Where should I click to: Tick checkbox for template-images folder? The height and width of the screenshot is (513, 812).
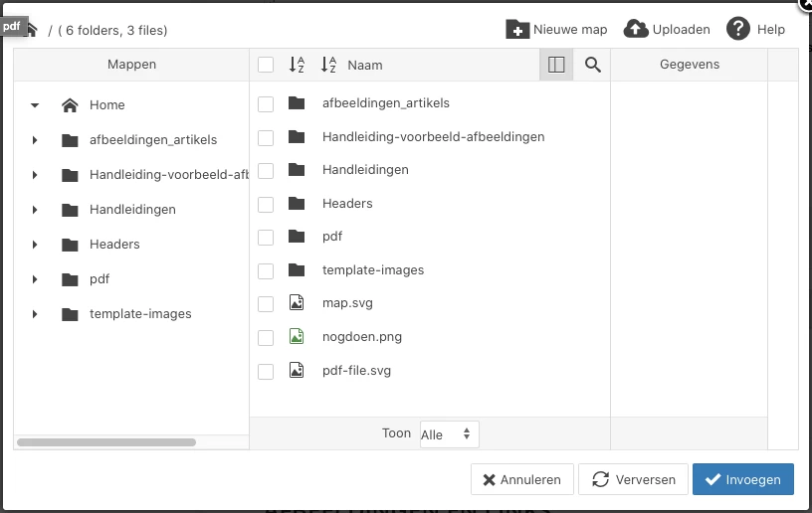[266, 271]
